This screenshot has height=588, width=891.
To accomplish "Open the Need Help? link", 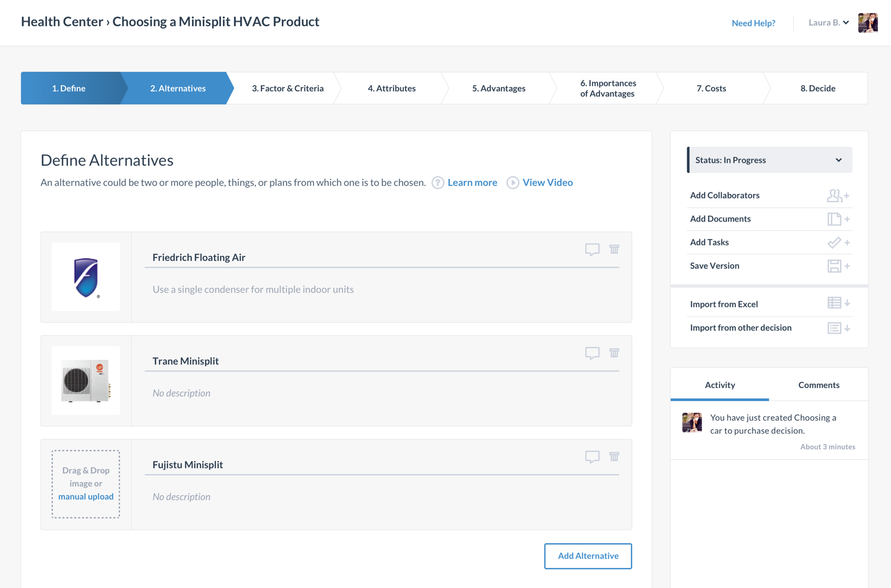I will (754, 23).
